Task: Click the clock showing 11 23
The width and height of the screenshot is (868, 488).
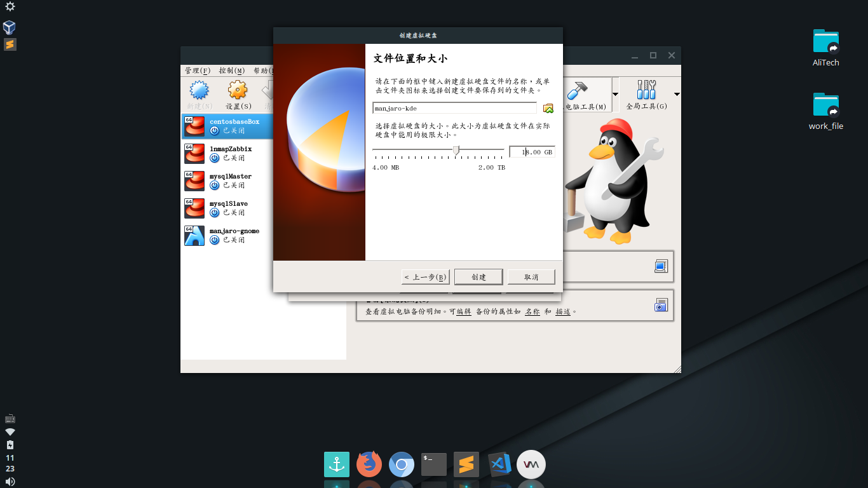Action: tap(10, 463)
